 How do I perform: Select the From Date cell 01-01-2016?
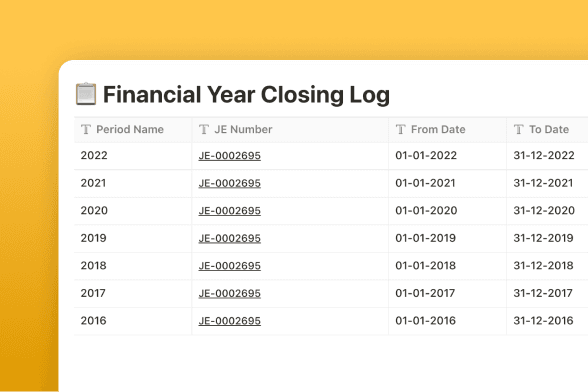click(447, 321)
